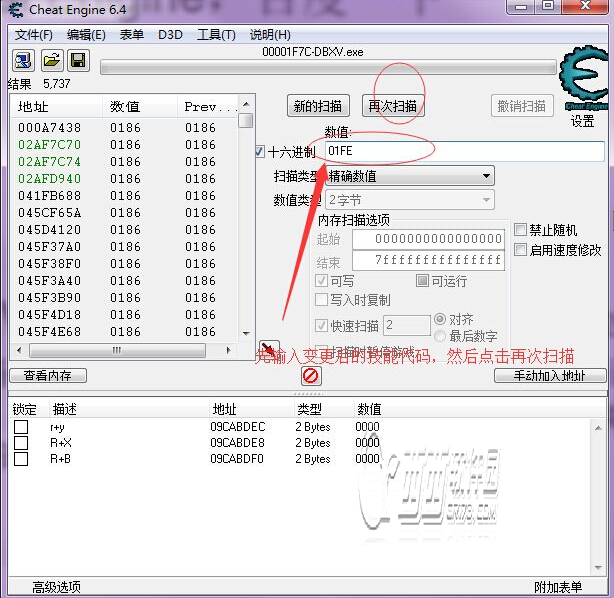The height and width of the screenshot is (598, 614).
Task: Click the Prev.. results column header
Action: click(208, 107)
